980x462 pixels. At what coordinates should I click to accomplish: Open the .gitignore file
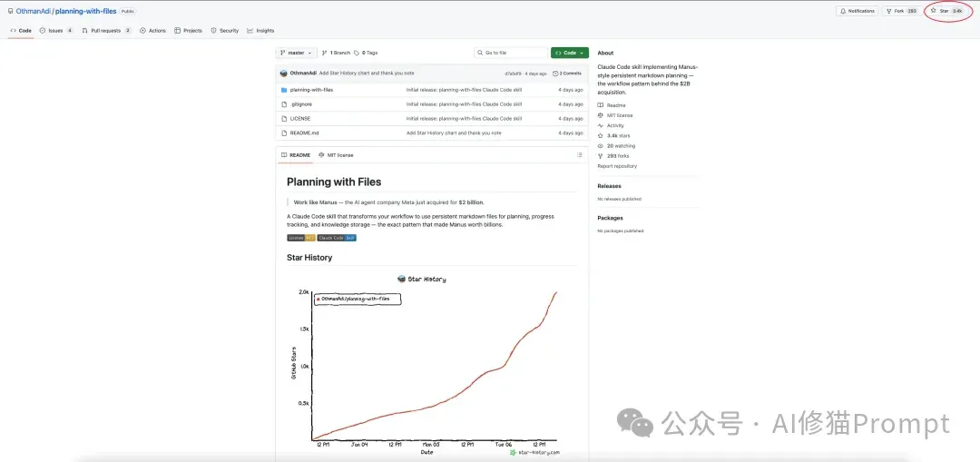300,103
